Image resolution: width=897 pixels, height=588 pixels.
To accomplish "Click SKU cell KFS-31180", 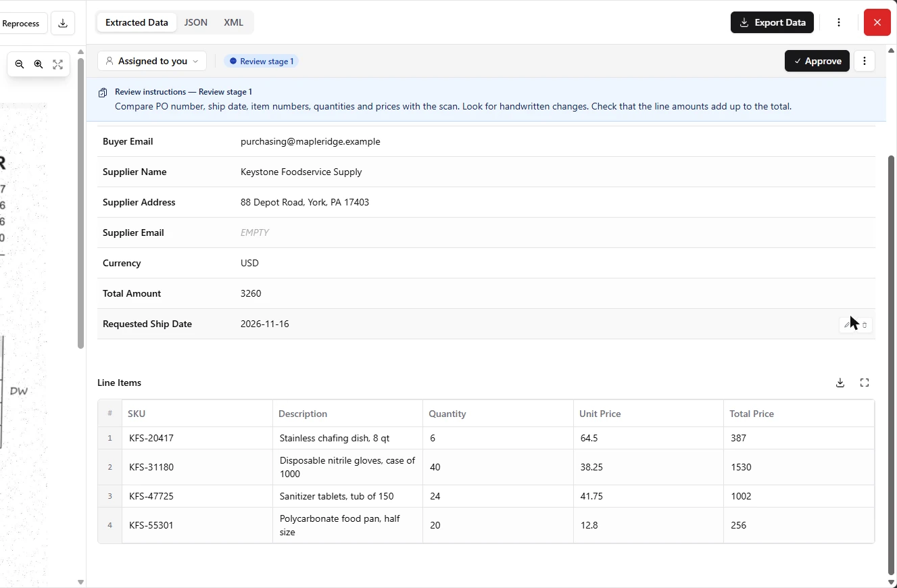I will (x=197, y=467).
